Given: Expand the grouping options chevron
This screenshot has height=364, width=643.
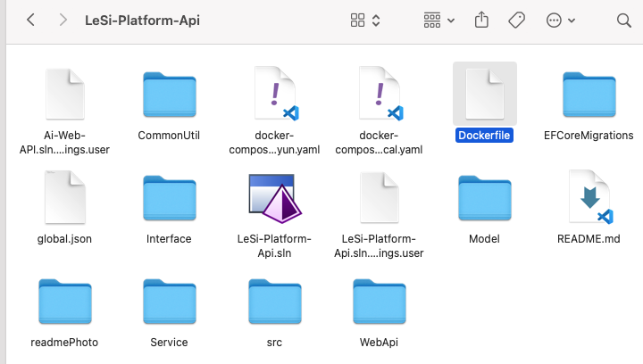Looking at the screenshot, I should pyautogui.click(x=451, y=21).
